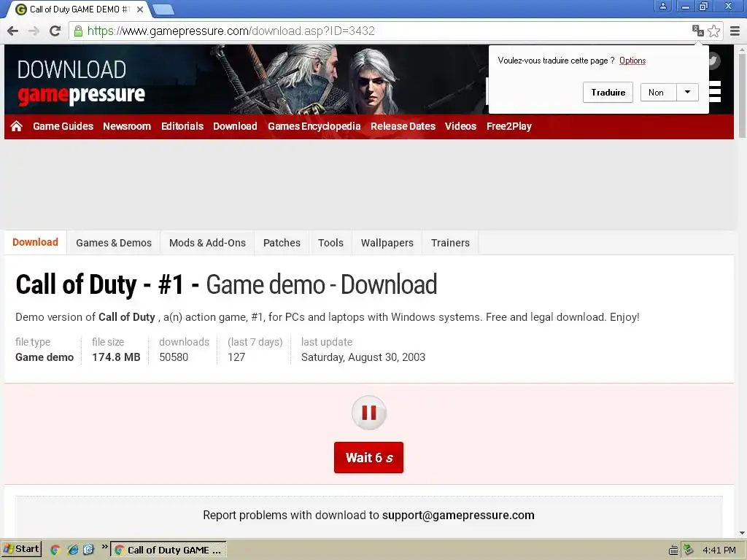Screen dimensions: 747x560
Task: Click the scroll up arrow of the page scrollbar
Action: pos(742,50)
